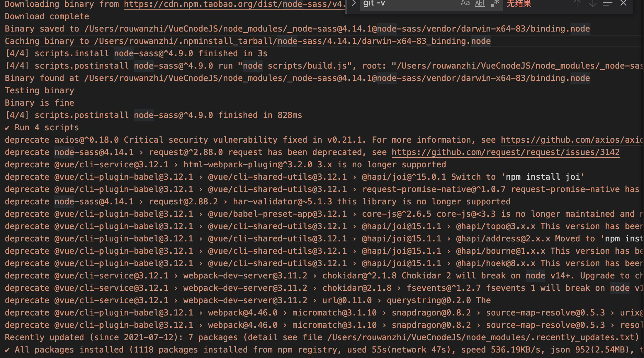This screenshot has height=358, width=644.
Task: Toggle Use Regular Expression option
Action: 495,3
